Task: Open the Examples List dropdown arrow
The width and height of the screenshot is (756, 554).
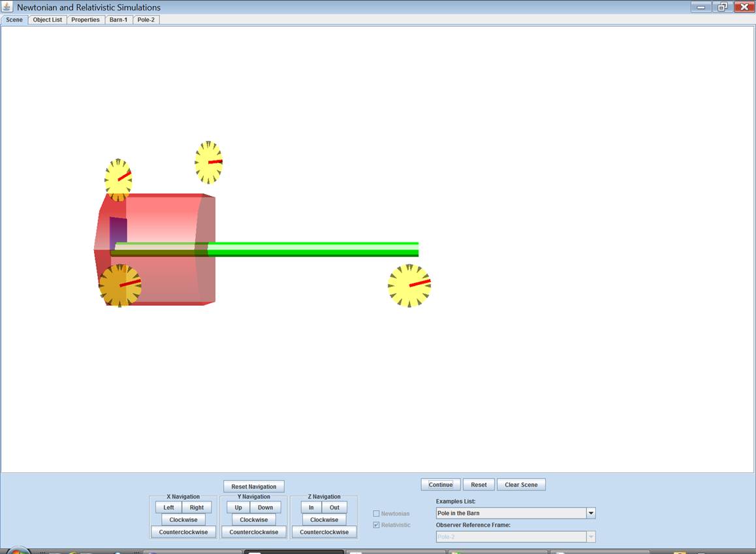Action: (591, 513)
